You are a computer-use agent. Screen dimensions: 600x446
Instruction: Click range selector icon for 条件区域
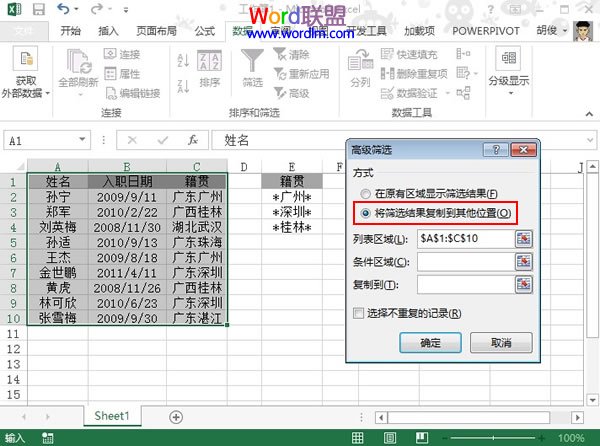click(x=523, y=262)
